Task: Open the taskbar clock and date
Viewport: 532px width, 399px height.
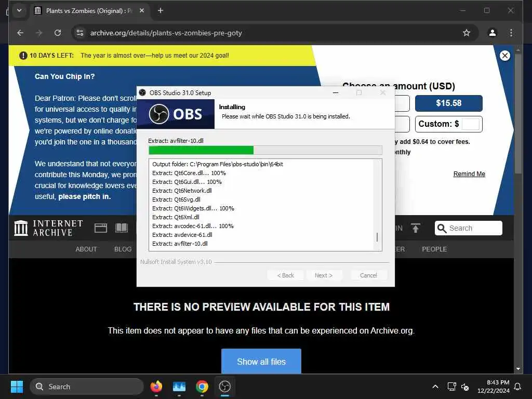Action: click(x=494, y=387)
